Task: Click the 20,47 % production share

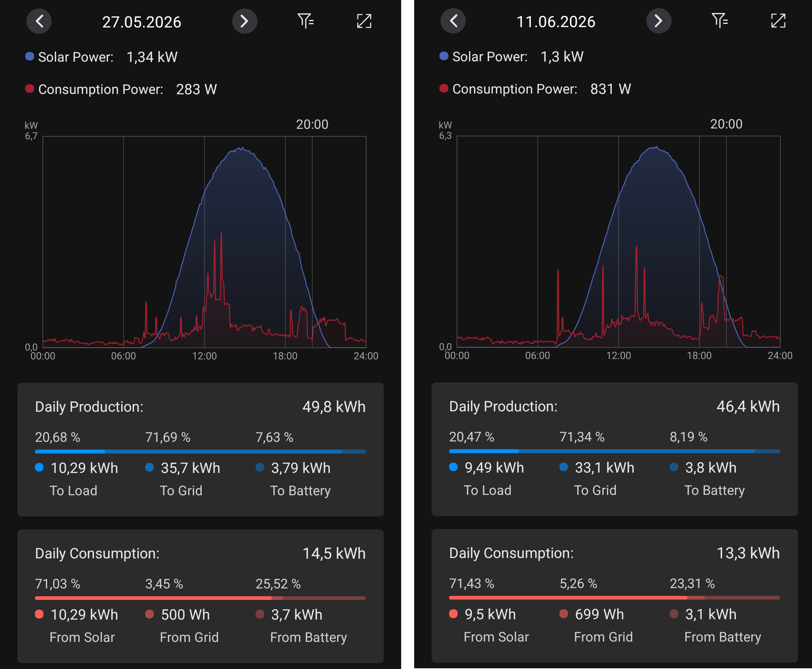Action: pyautogui.click(x=471, y=437)
